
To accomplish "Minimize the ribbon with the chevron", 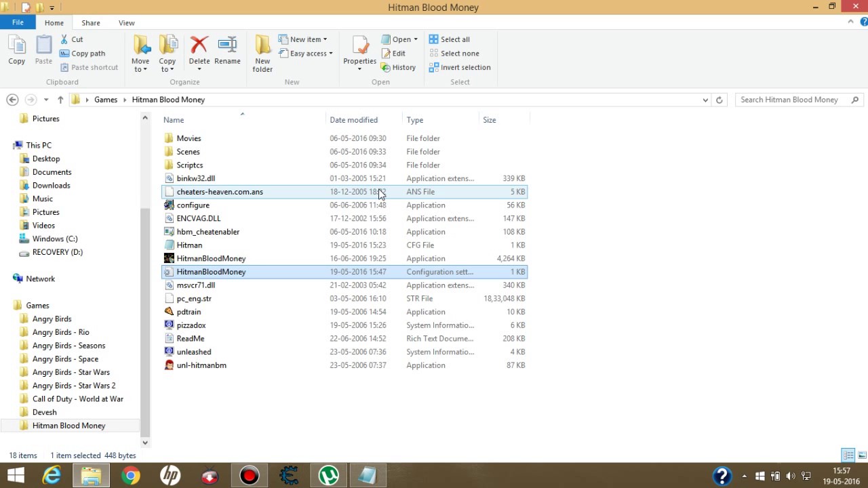I will pyautogui.click(x=851, y=22).
